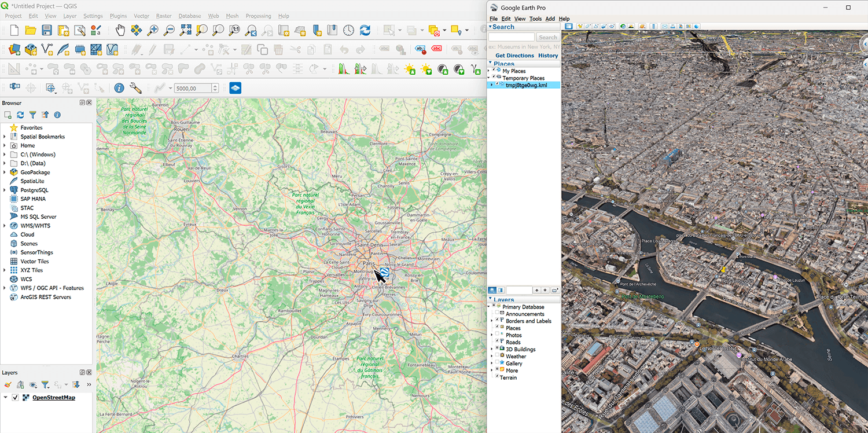
Task: Open the Tools menu in Google Earth
Action: tap(535, 19)
